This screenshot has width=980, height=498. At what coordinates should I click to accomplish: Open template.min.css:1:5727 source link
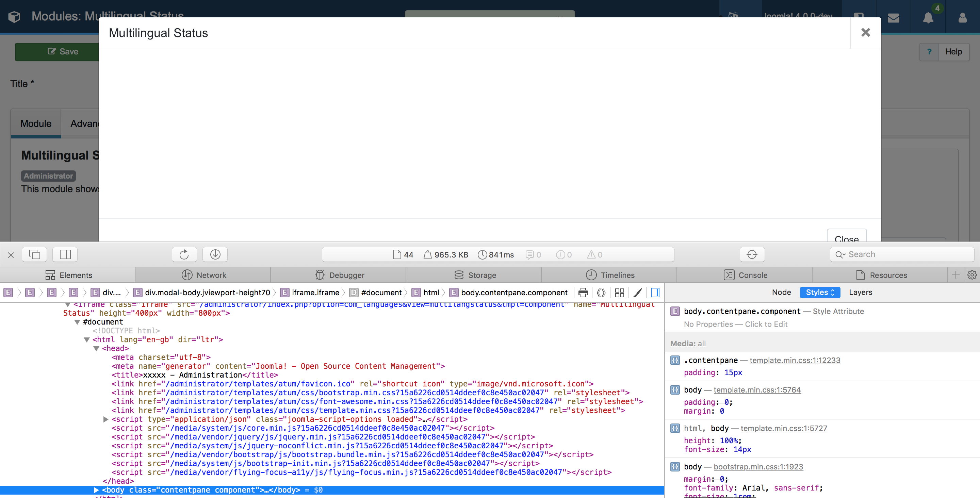click(x=784, y=428)
